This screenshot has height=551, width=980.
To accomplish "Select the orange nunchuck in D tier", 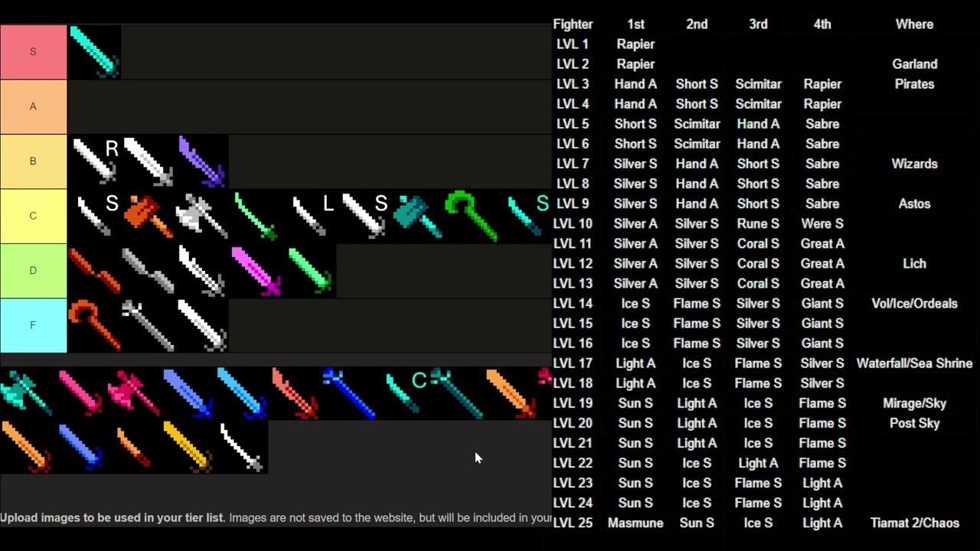I will (x=94, y=270).
